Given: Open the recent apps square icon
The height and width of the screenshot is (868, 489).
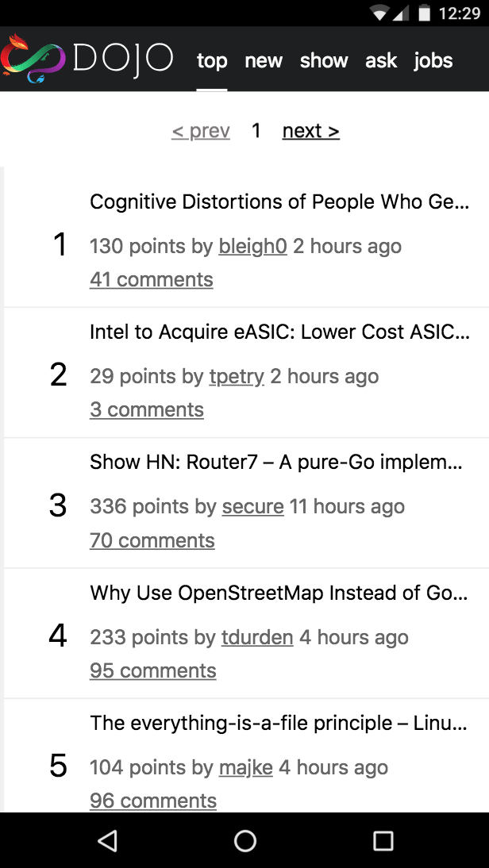Looking at the screenshot, I should point(383,840).
